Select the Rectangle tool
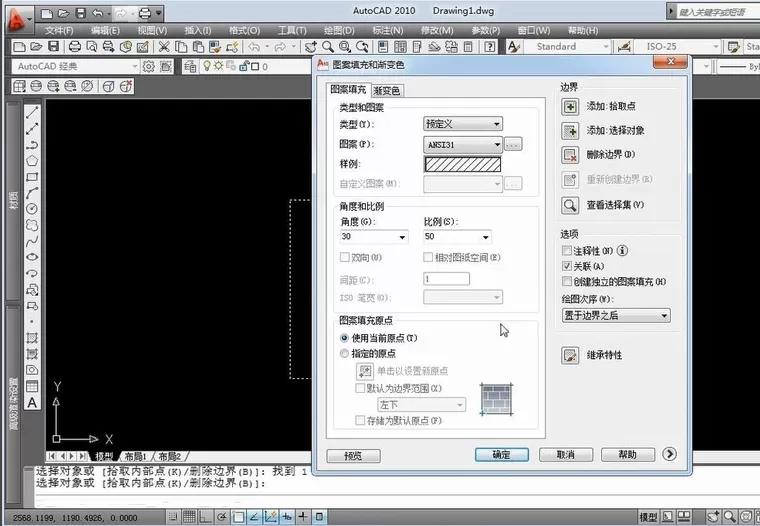The height and width of the screenshot is (526, 760). [x=32, y=177]
